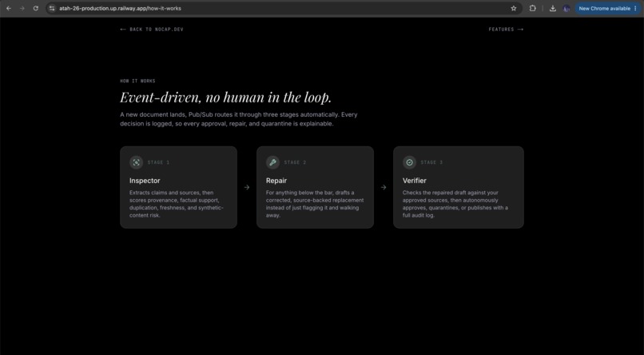Click the Stage 1 label

point(158,162)
